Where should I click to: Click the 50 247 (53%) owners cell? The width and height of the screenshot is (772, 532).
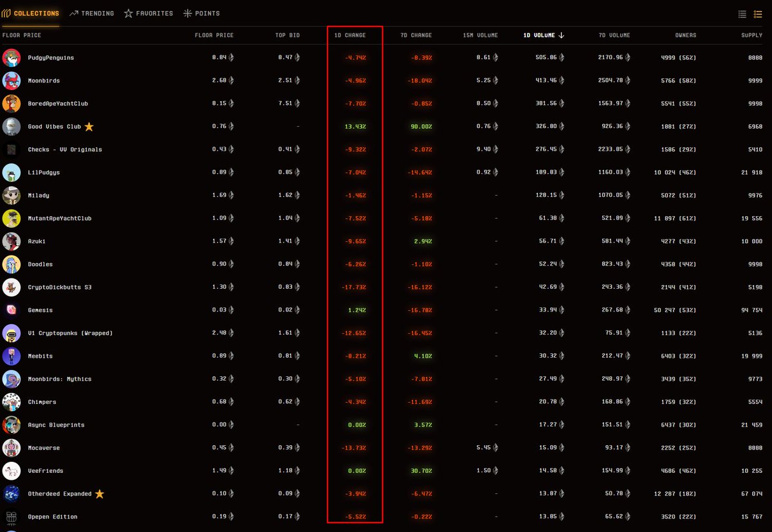676,310
